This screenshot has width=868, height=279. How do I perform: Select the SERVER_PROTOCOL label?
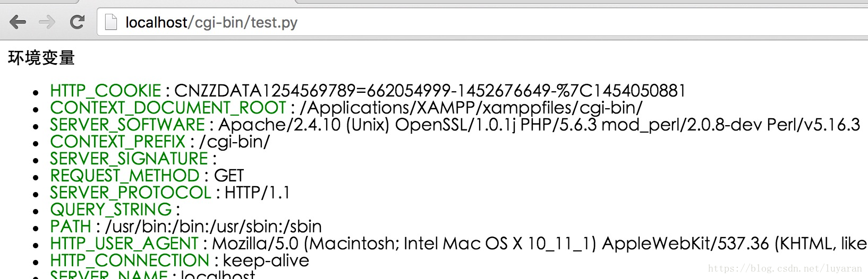click(131, 193)
